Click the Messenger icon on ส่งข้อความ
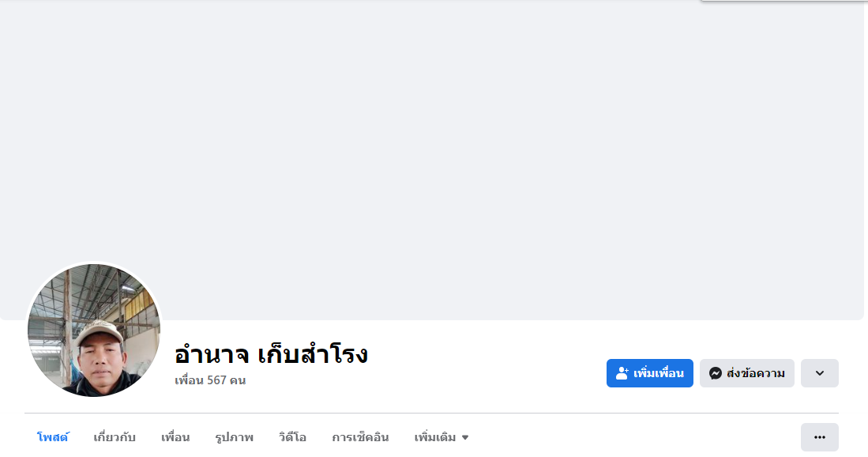The image size is (868, 457). 716,373
